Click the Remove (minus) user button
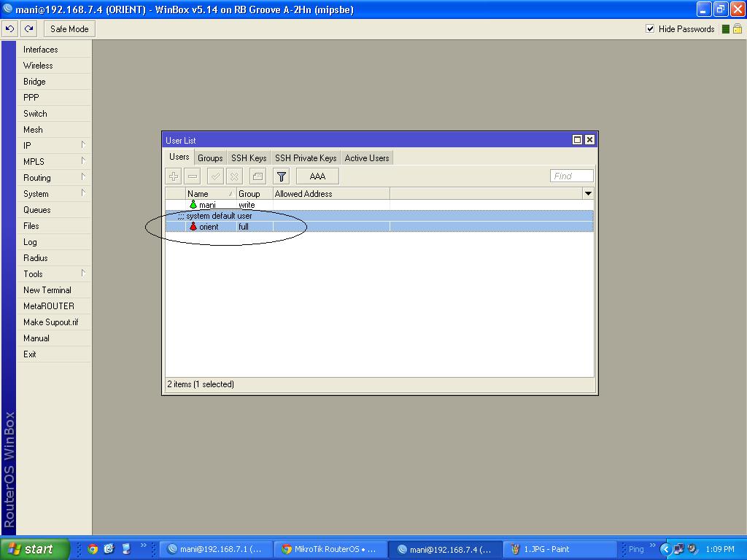 coord(193,176)
